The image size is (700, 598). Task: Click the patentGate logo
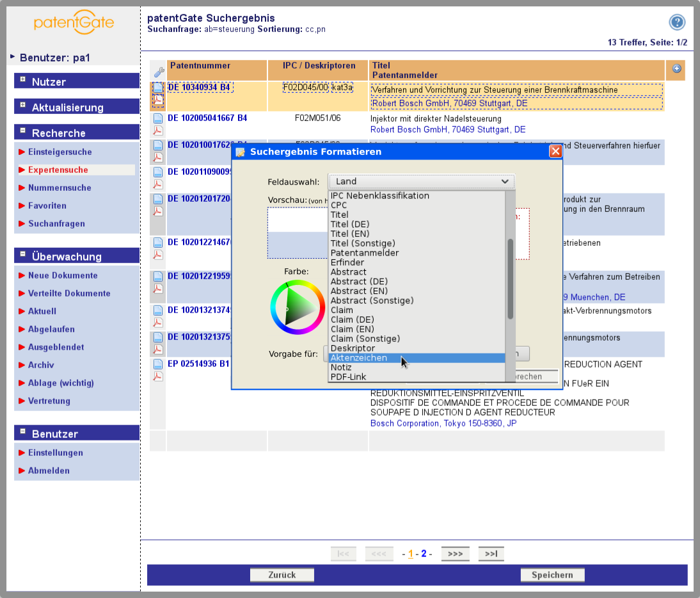74,22
